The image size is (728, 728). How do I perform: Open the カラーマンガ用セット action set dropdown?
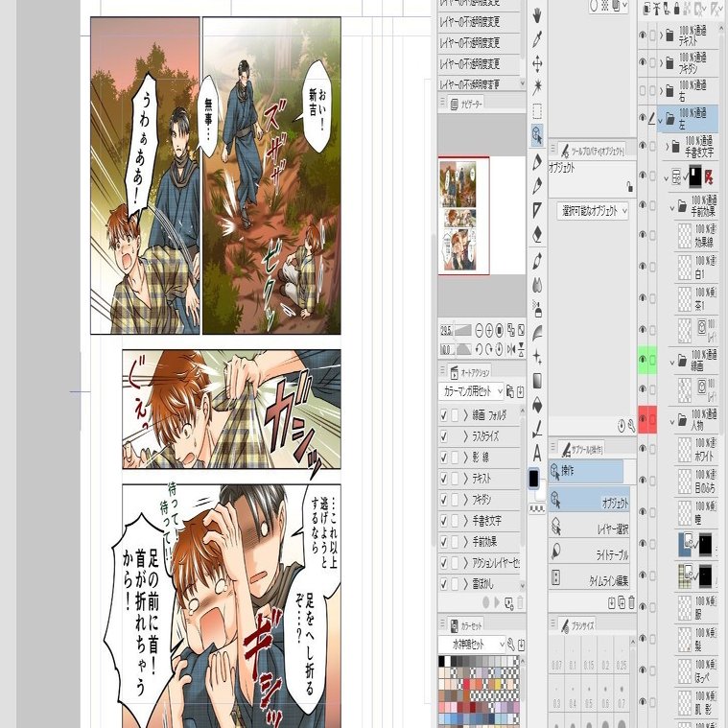coord(470,391)
